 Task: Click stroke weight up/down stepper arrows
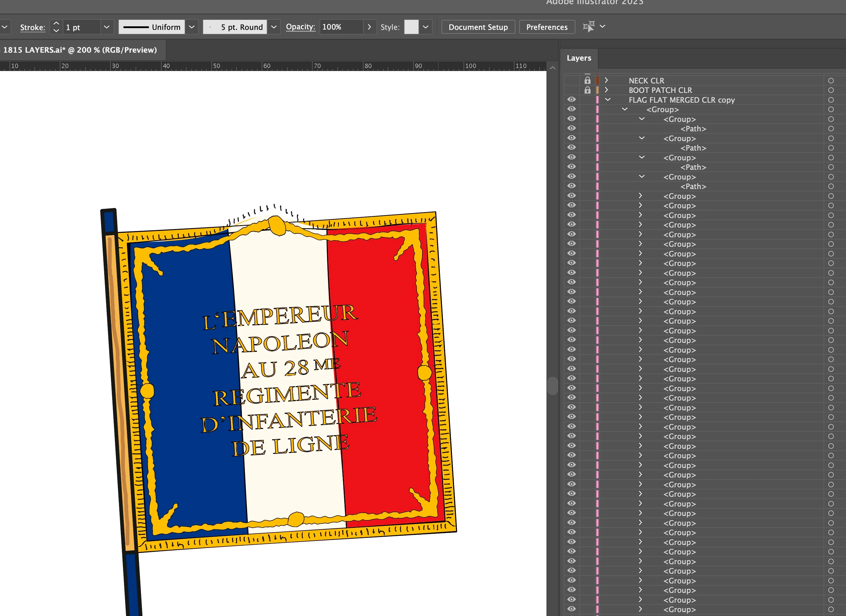click(x=56, y=27)
